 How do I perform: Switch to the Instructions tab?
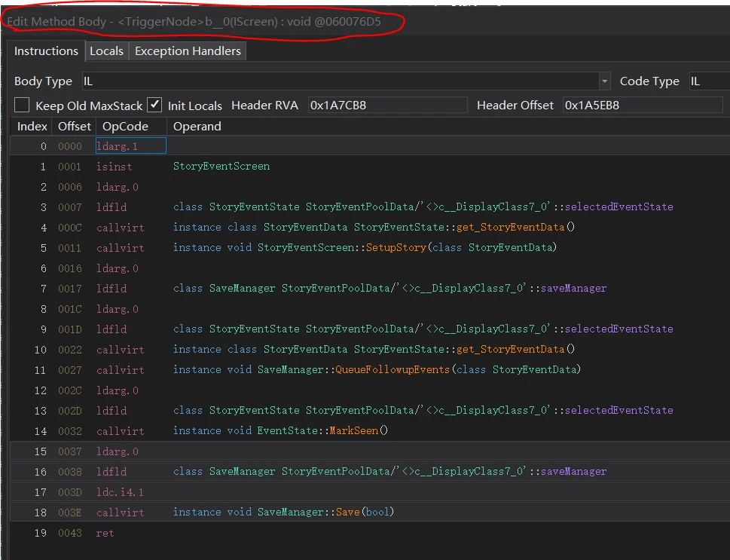click(46, 51)
